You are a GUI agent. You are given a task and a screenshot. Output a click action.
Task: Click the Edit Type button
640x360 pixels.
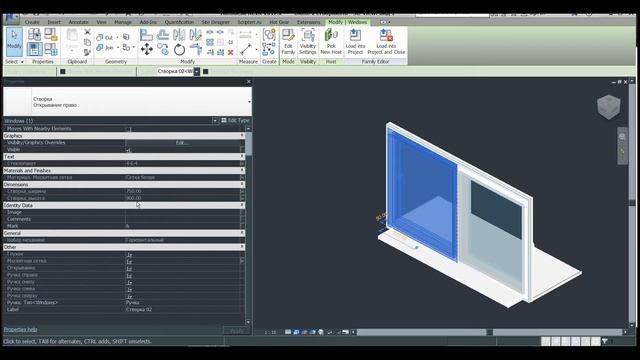[x=236, y=120]
